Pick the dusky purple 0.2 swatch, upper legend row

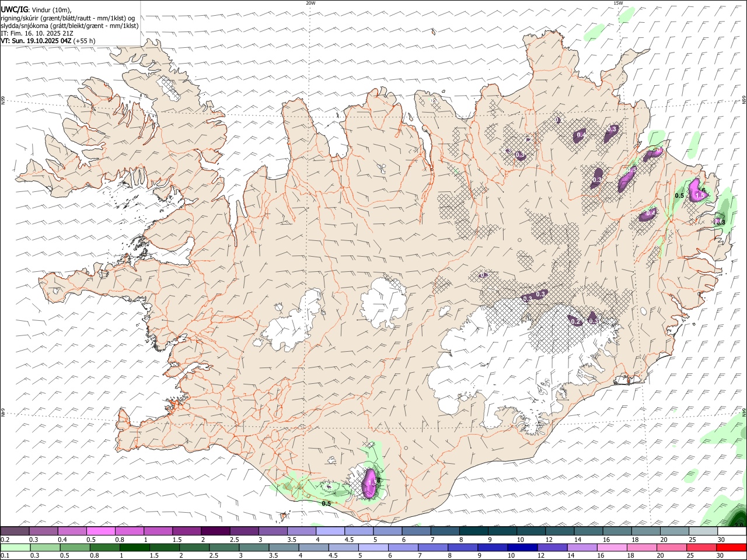click(15, 531)
